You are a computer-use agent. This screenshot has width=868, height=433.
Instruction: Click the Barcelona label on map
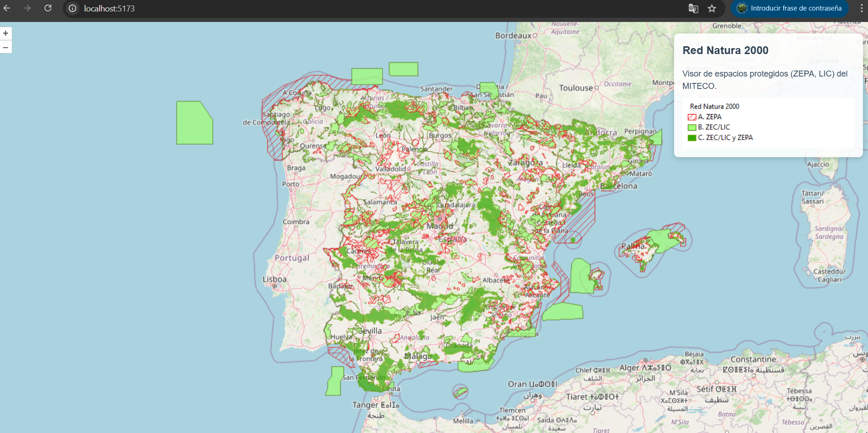click(619, 186)
